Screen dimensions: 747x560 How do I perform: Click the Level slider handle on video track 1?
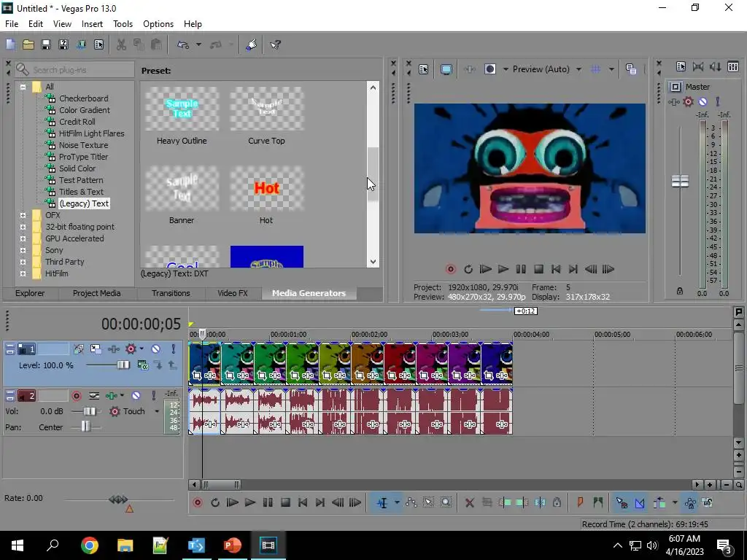[123, 365]
